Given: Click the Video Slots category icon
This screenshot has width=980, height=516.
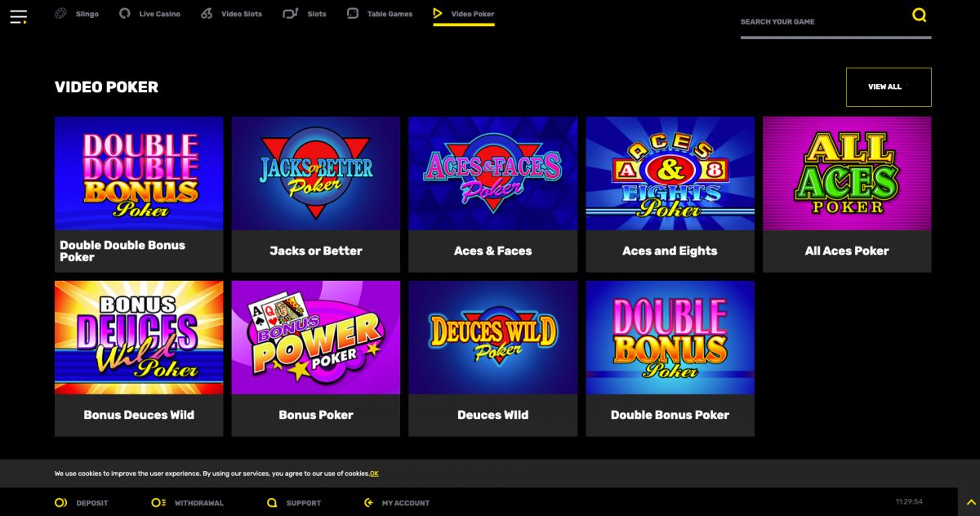Looking at the screenshot, I should pyautogui.click(x=207, y=14).
